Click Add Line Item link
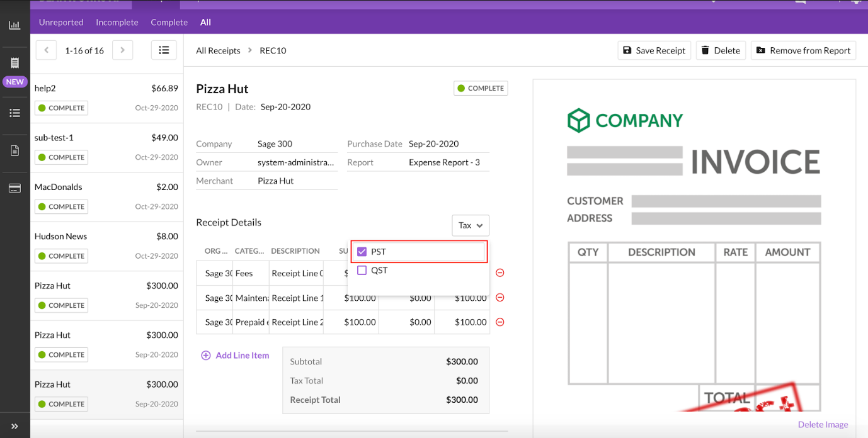Screen dimensions: 868x438 pos(235,356)
